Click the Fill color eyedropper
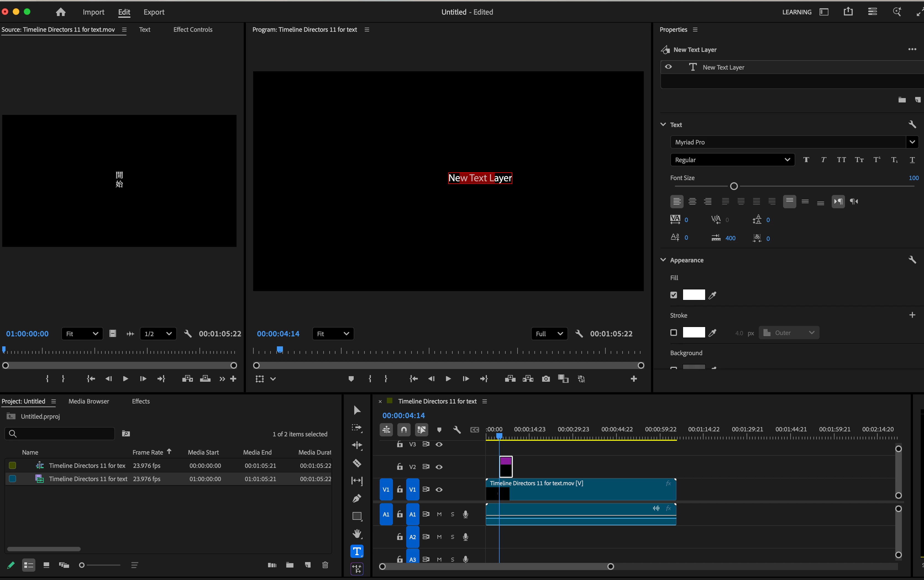Screen dimensions: 924x580 [712, 295]
